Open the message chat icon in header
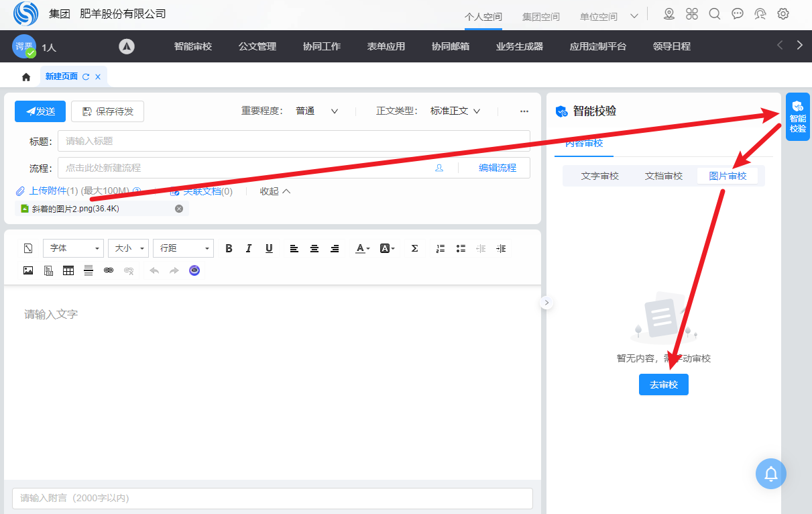 click(x=738, y=14)
